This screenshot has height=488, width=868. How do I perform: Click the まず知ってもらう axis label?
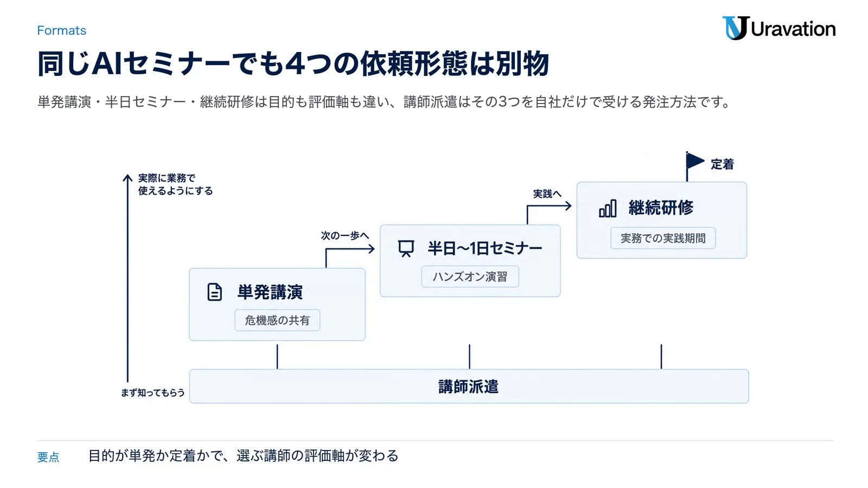coord(152,393)
